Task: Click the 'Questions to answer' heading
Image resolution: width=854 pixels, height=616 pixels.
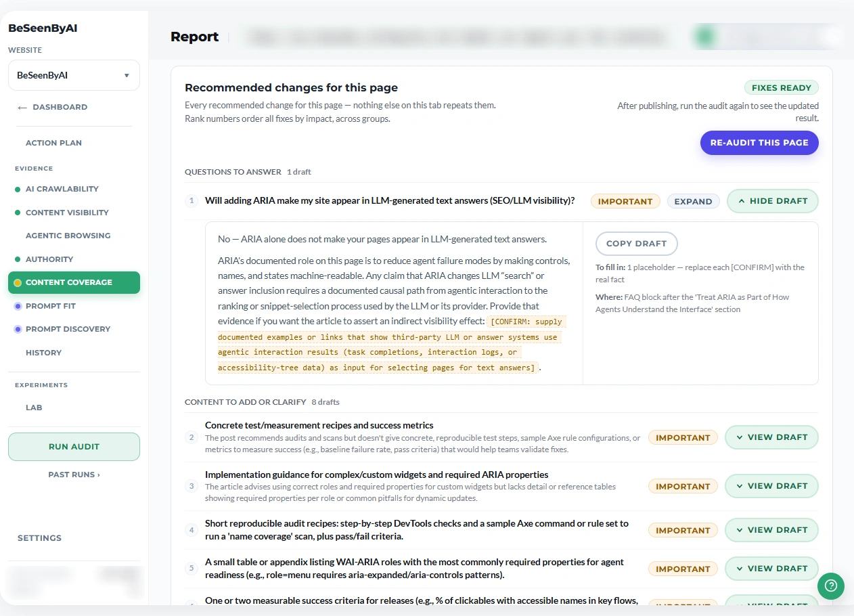Action: (x=233, y=172)
